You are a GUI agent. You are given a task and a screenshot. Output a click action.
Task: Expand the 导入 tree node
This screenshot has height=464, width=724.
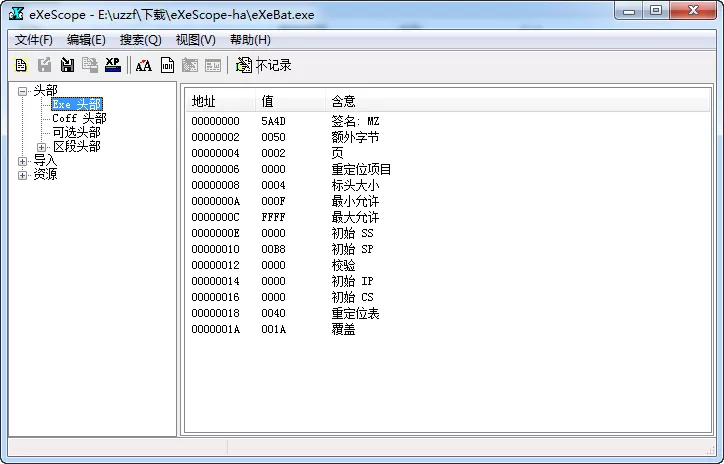tap(22, 161)
